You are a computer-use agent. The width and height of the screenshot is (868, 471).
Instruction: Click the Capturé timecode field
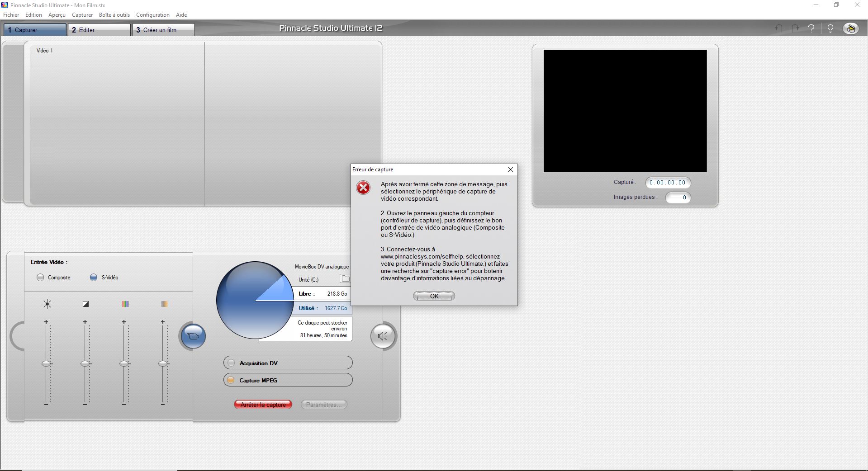pos(668,183)
